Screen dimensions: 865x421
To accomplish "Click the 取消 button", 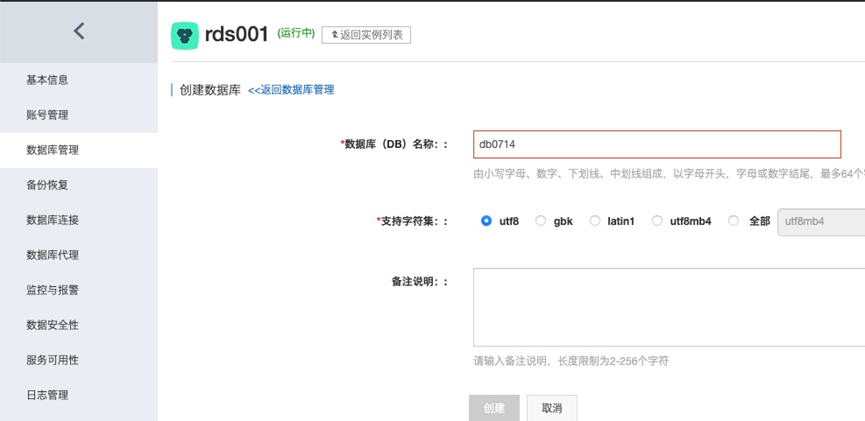I will click(x=552, y=408).
